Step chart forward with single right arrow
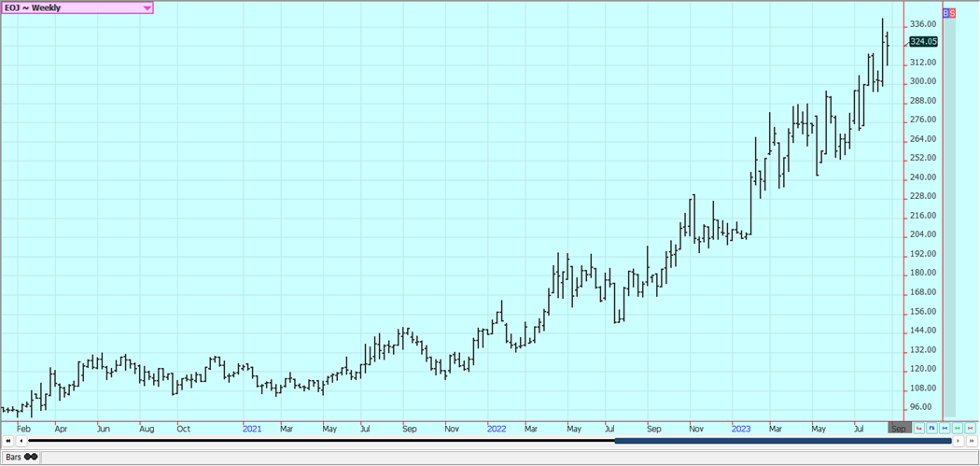Viewport: 980px width, 466px height. (x=959, y=441)
